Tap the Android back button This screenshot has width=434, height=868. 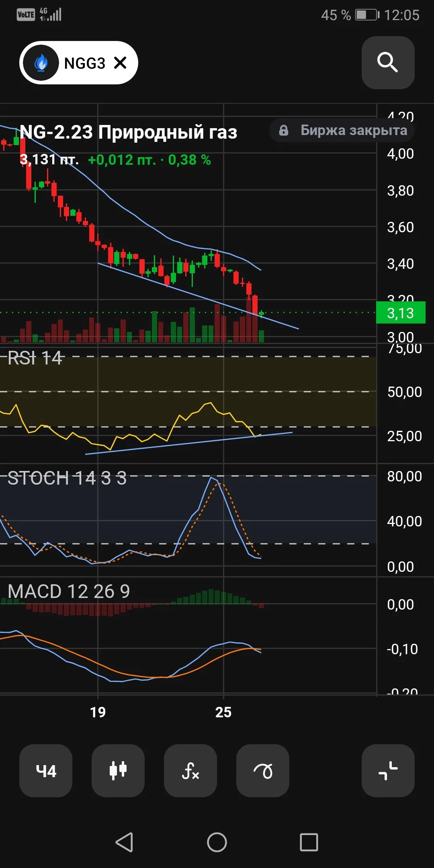point(125,842)
